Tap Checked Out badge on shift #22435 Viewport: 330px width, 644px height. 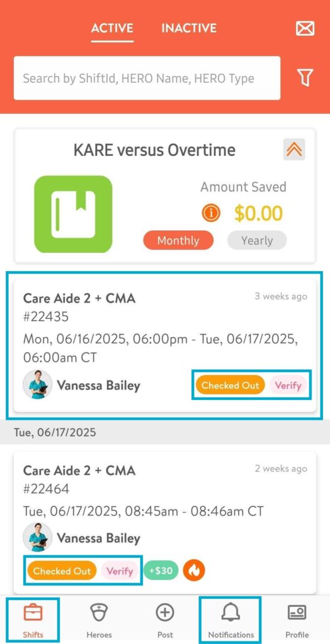[230, 386]
